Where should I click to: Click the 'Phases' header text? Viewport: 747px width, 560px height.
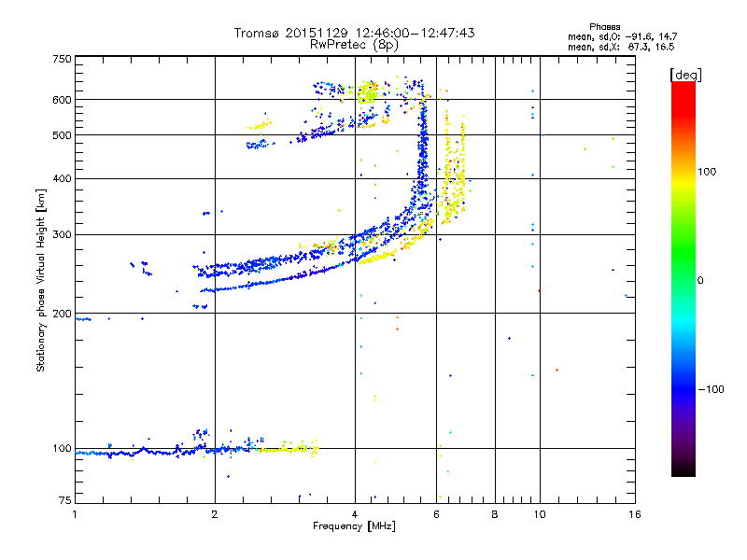(604, 27)
